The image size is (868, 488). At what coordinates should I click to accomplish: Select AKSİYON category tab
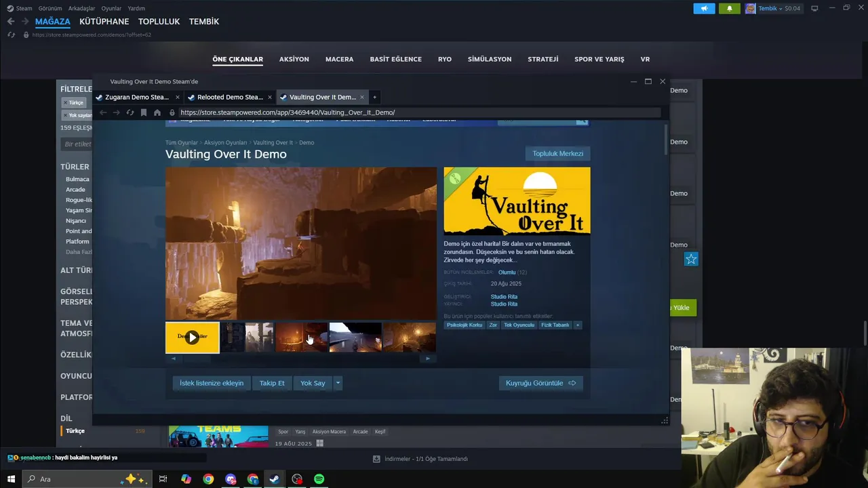(294, 59)
